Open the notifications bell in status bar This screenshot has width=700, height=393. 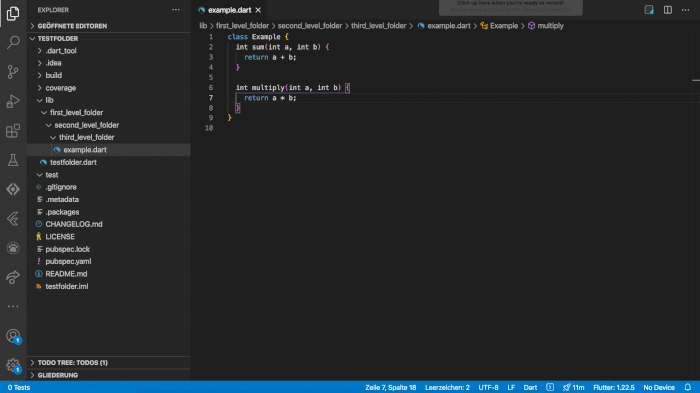coord(688,387)
